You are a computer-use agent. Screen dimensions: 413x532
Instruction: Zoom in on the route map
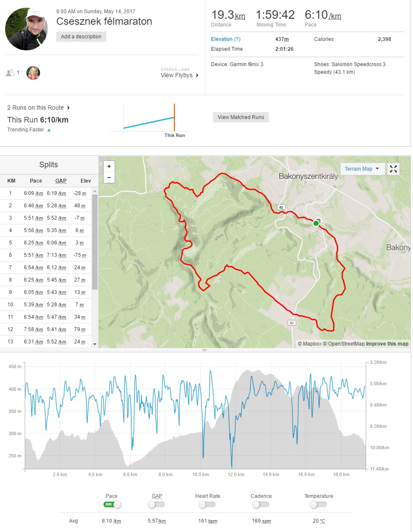tap(109, 166)
